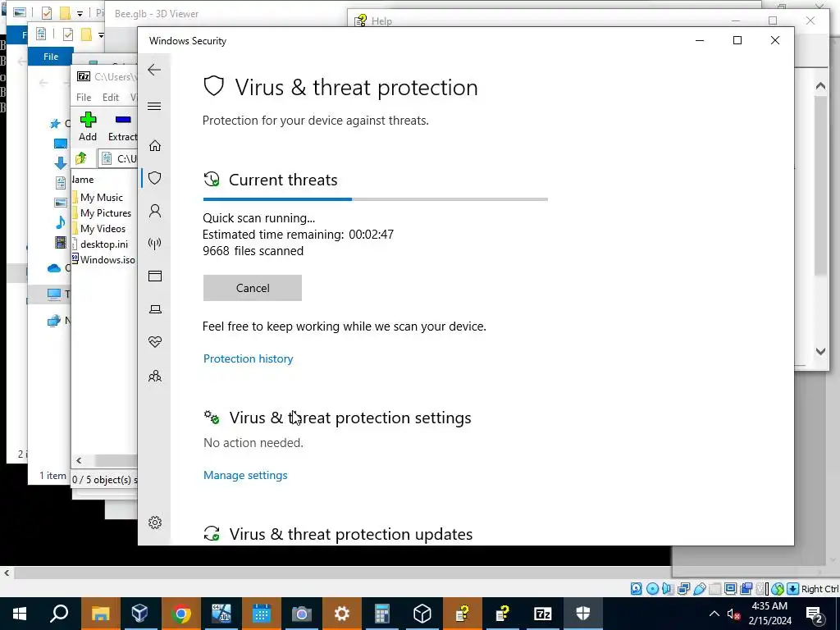
Task: Open Settings gear on the taskbar
Action: [341, 614]
